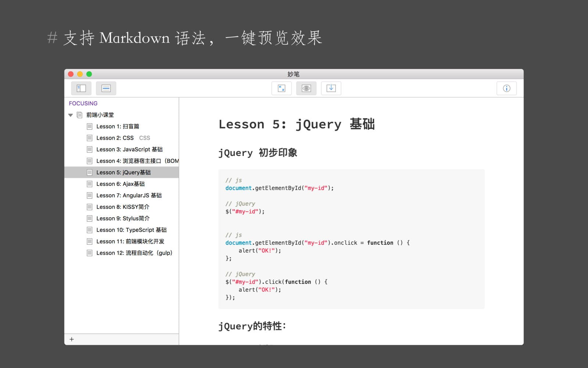This screenshot has height=368, width=588.
Task: Click the FOCUSING sidebar header
Action: (x=83, y=103)
